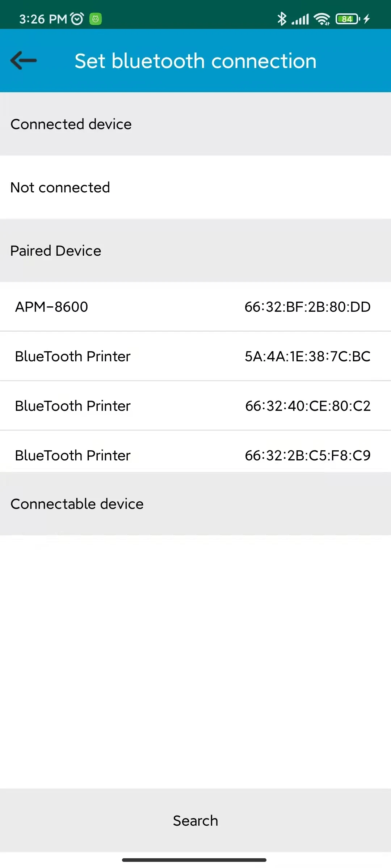Expand the Paired Device section
Screen dimensions: 391x868
(x=195, y=250)
